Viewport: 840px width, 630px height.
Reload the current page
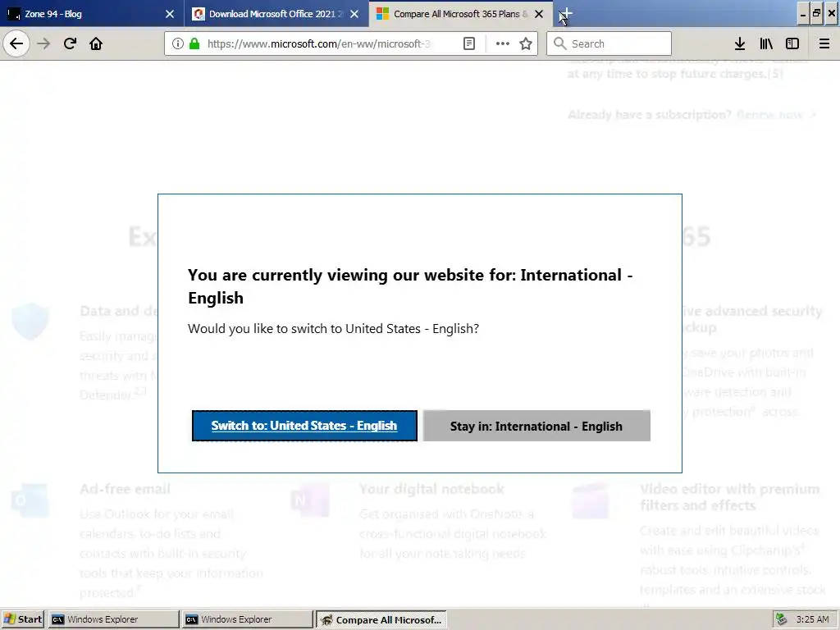point(70,43)
